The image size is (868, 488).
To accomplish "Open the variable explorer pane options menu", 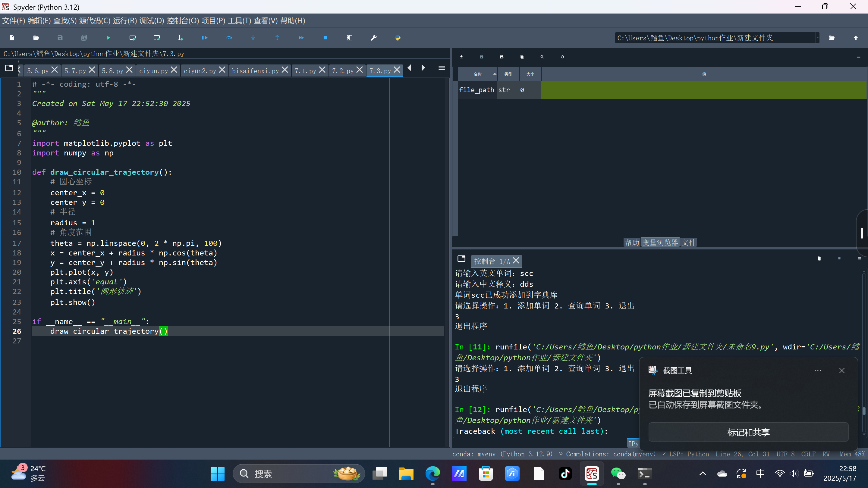I will pyautogui.click(x=858, y=57).
